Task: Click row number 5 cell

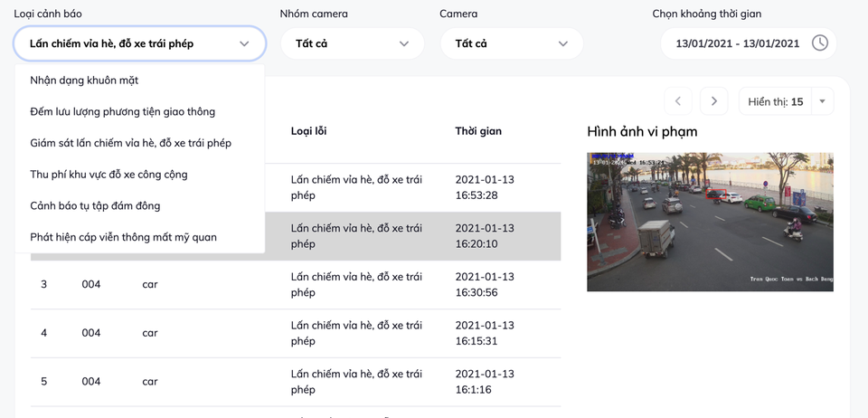Action: (x=43, y=382)
